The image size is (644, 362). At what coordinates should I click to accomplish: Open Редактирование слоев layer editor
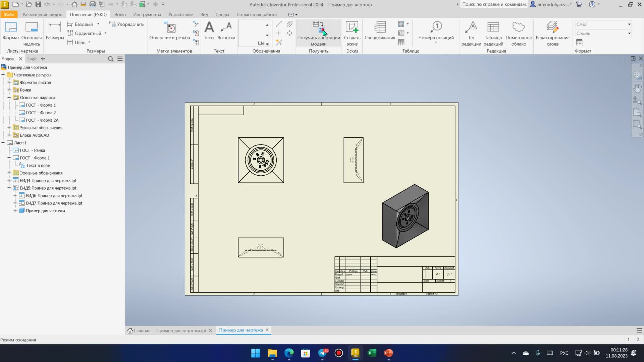[553, 34]
